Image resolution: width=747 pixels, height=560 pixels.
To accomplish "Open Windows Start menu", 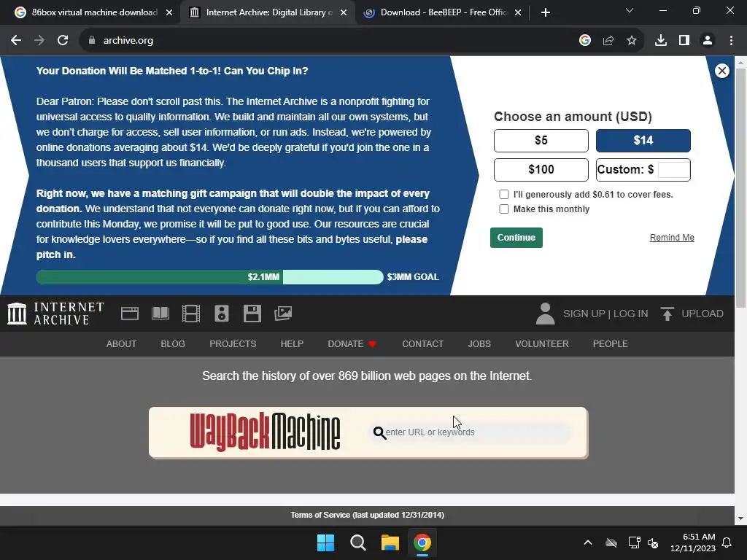I will (x=326, y=542).
